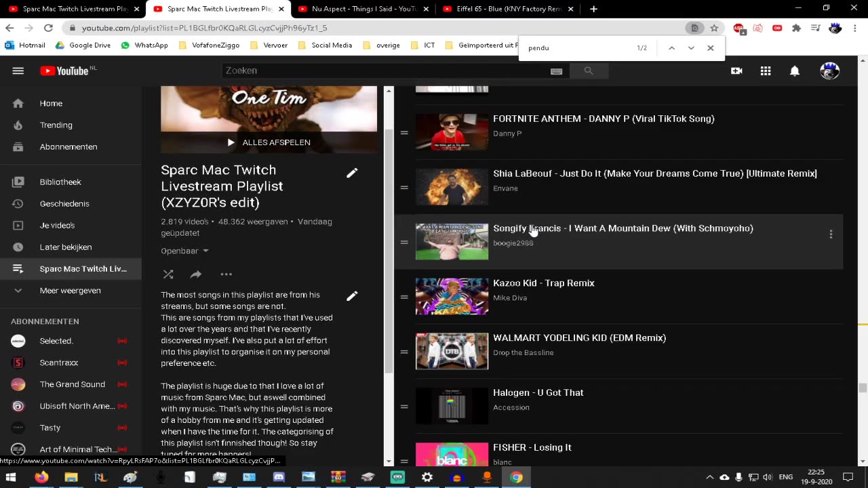
Task: Click the Chrome address bar URL
Action: [x=204, y=28]
